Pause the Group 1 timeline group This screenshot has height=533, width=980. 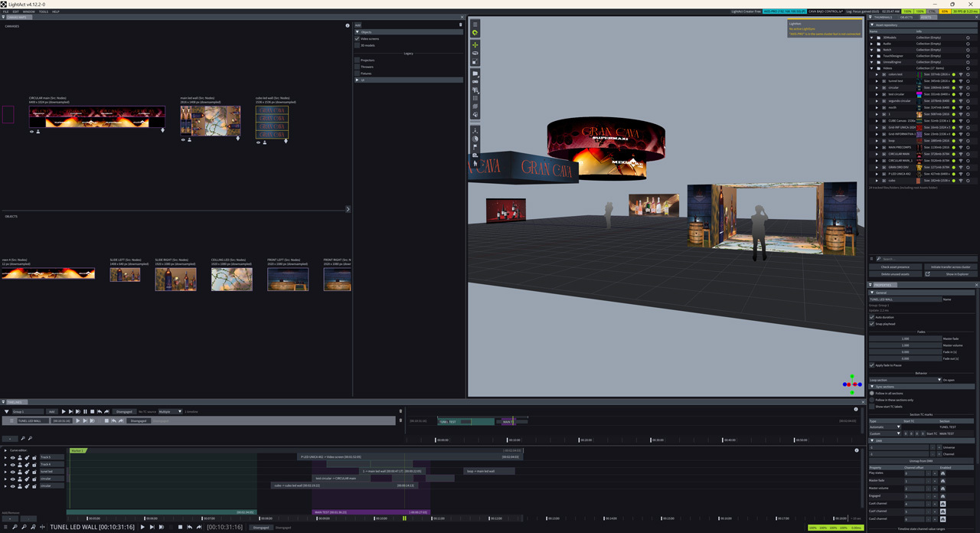(x=85, y=411)
